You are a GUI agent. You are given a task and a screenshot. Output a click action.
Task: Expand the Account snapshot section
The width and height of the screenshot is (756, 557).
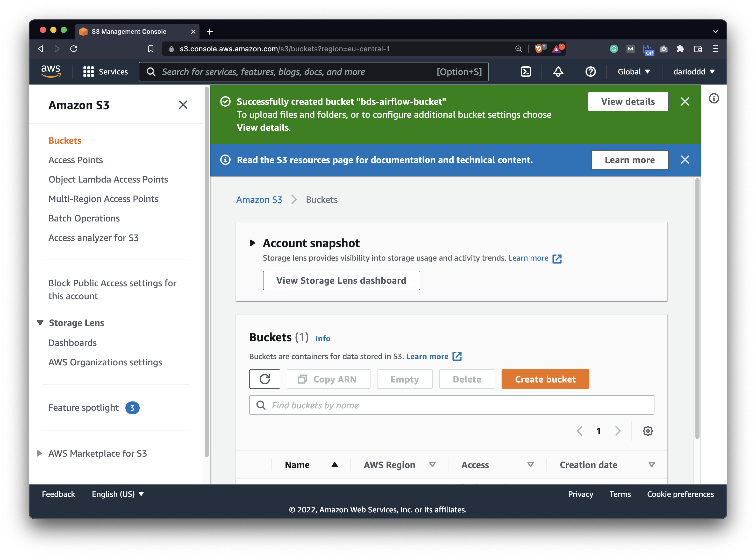pos(253,243)
